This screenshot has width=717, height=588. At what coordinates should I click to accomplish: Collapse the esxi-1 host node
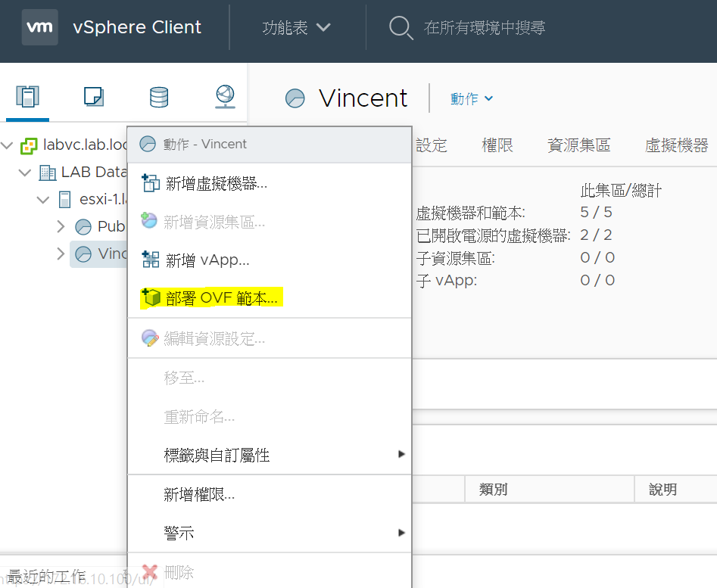[43, 200]
